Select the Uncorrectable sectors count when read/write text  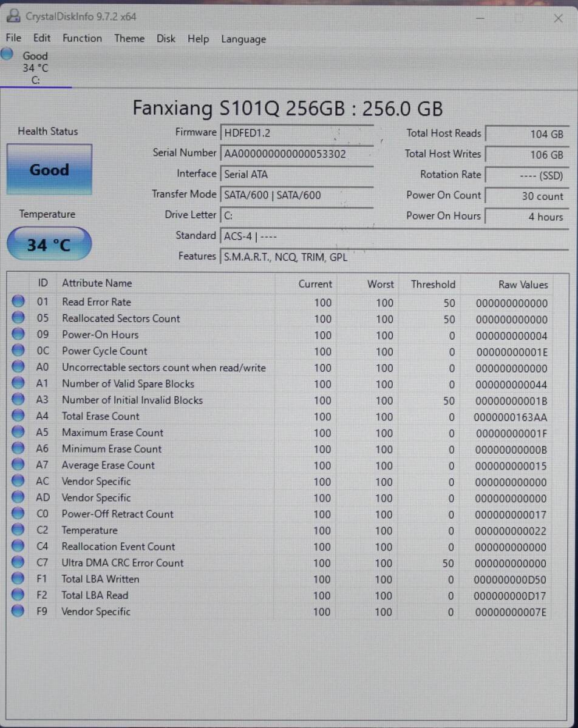click(x=163, y=368)
